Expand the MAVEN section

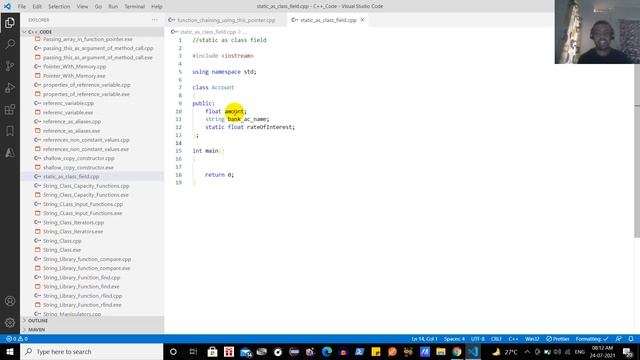click(x=92, y=329)
